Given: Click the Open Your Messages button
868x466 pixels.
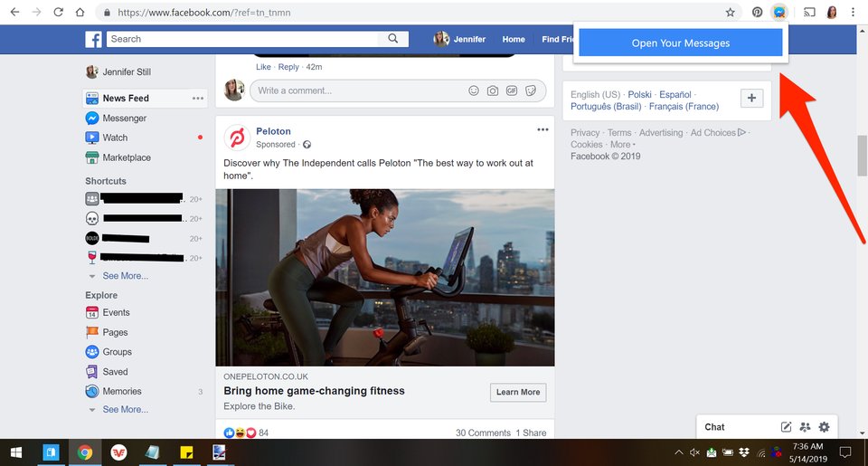Looking at the screenshot, I should 680,43.
